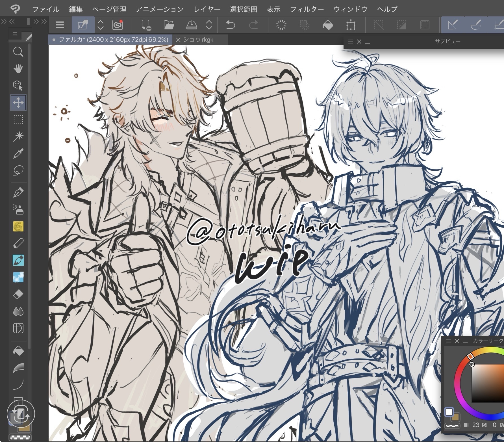
Task: Pick the Auto select wand tool
Action: coord(18,136)
